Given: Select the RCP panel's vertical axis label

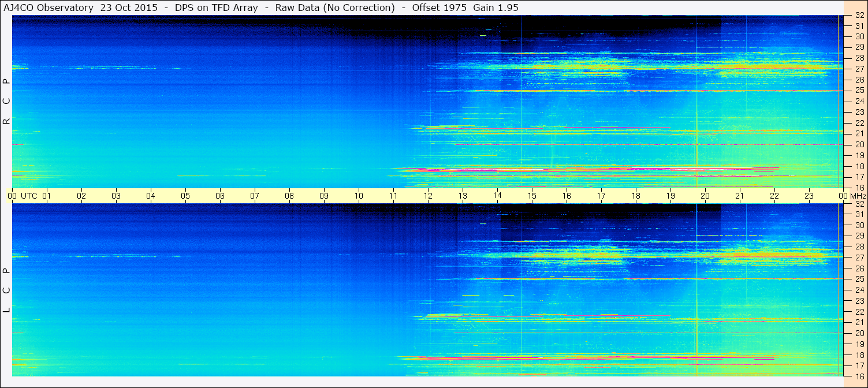Looking at the screenshot, I should 6,102.
